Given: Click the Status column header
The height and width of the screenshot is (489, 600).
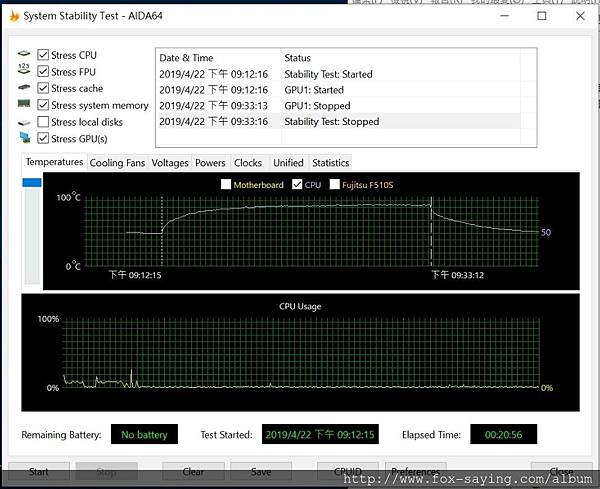Looking at the screenshot, I should coord(401,58).
